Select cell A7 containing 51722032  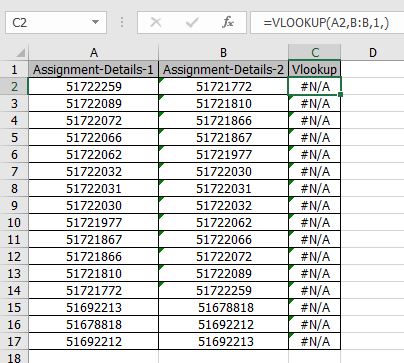(x=94, y=171)
